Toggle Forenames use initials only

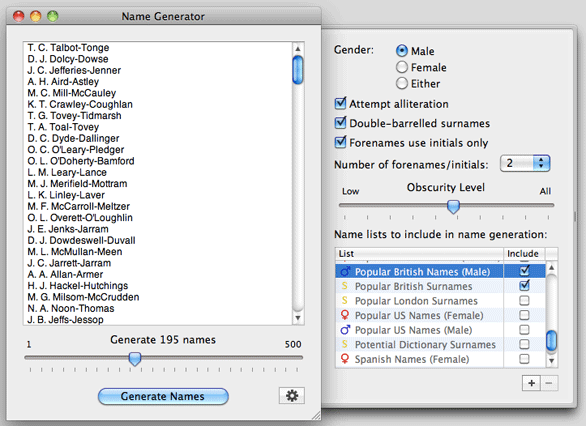[340, 142]
